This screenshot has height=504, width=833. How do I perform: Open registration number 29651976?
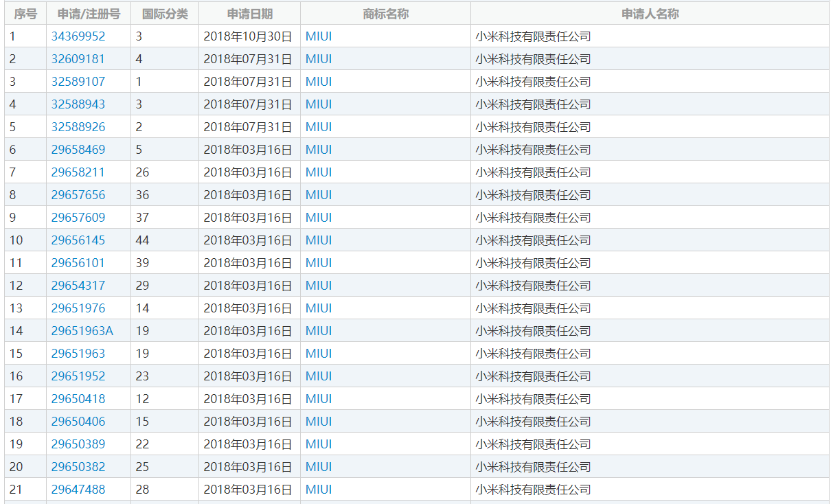point(78,308)
